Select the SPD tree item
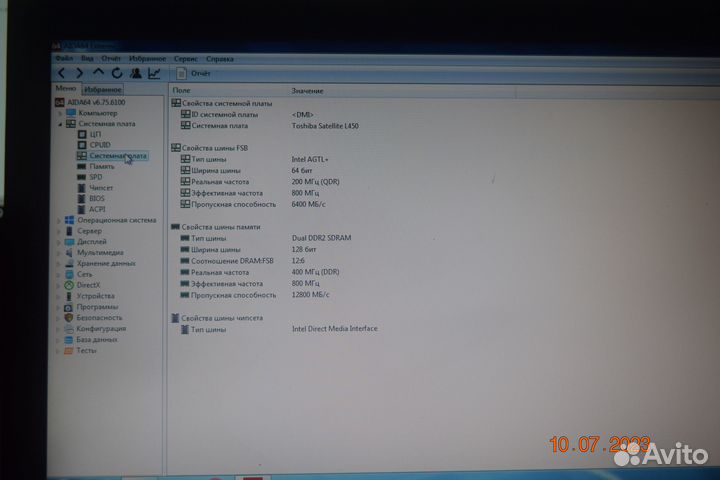The height and width of the screenshot is (480, 720). (96, 177)
